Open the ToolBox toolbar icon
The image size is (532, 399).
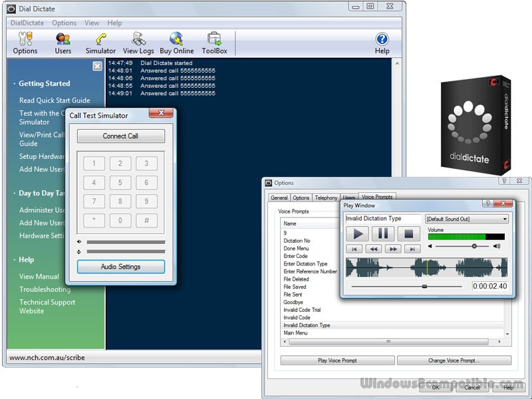coord(214,43)
